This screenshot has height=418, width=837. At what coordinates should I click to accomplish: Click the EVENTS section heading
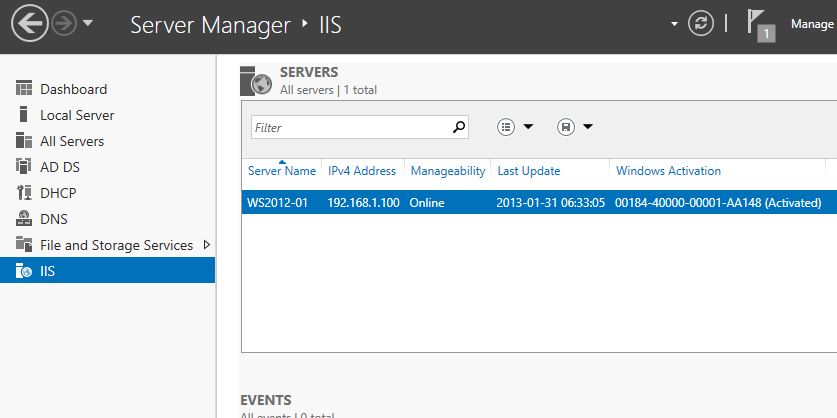(266, 400)
